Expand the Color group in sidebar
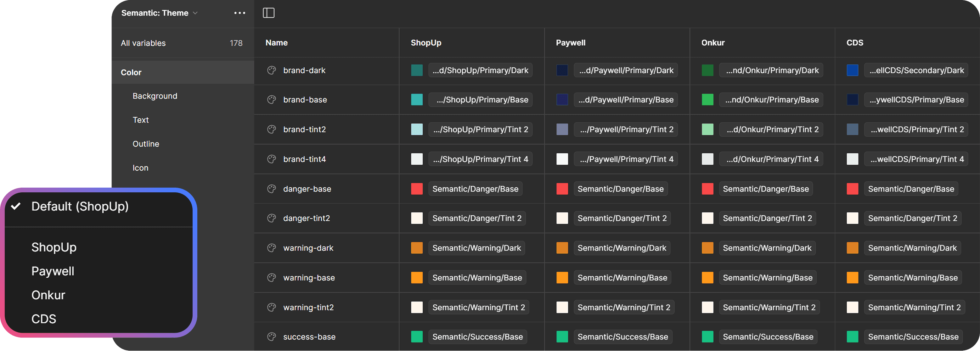The height and width of the screenshot is (351, 980). tap(131, 72)
